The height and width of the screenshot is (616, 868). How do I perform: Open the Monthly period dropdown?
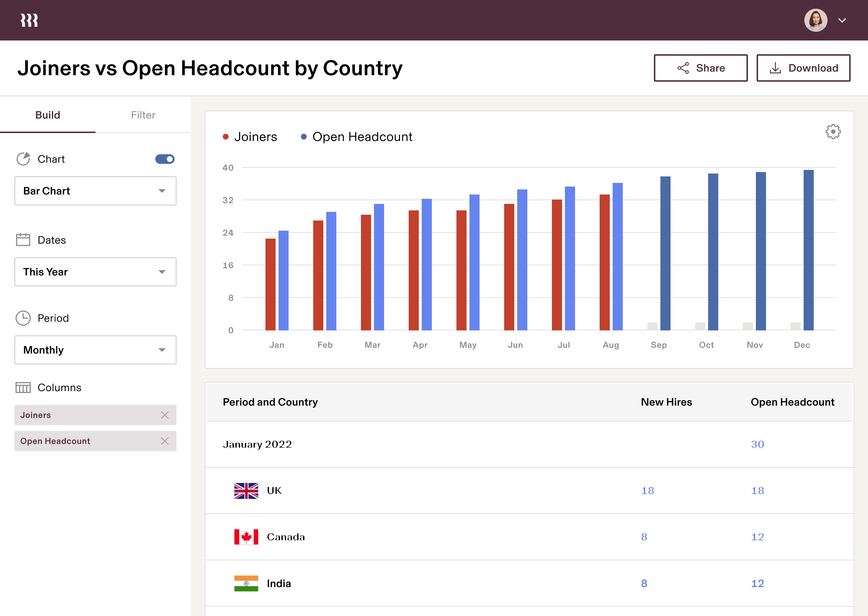point(95,350)
